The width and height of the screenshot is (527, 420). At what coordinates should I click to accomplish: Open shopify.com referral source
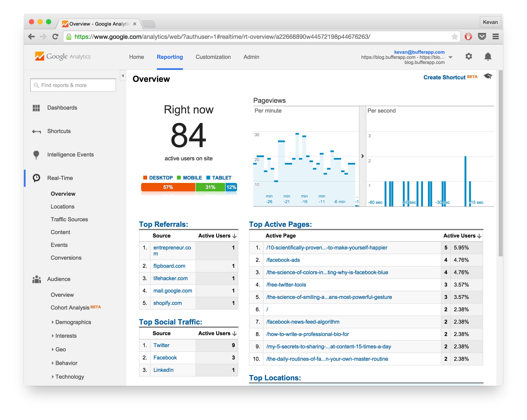click(167, 303)
